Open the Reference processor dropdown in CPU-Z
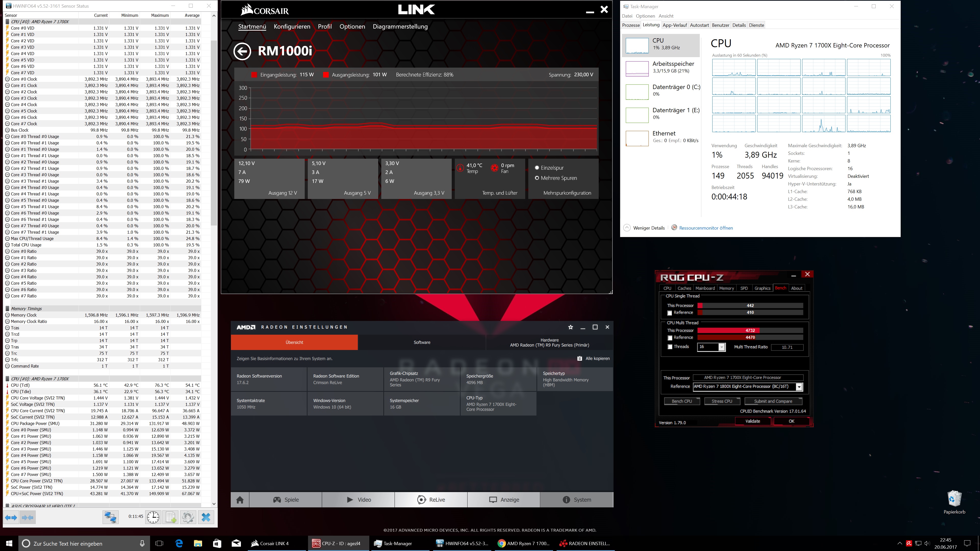 (799, 387)
